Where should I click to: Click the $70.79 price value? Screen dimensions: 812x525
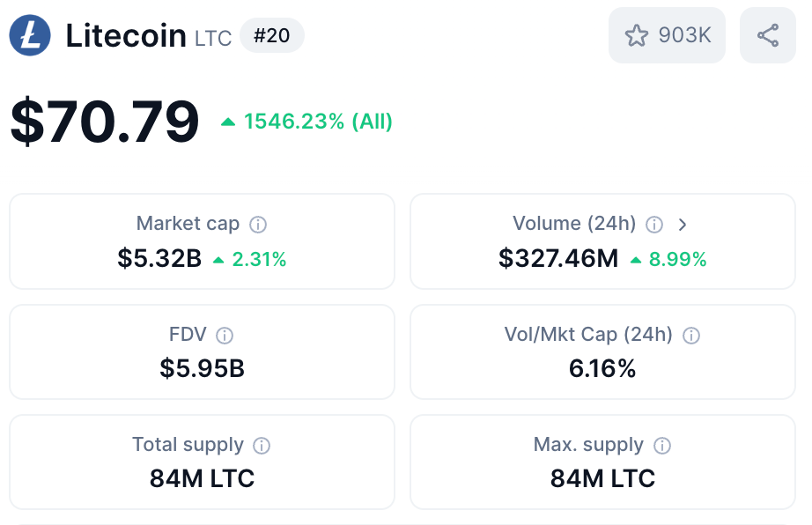(x=105, y=122)
